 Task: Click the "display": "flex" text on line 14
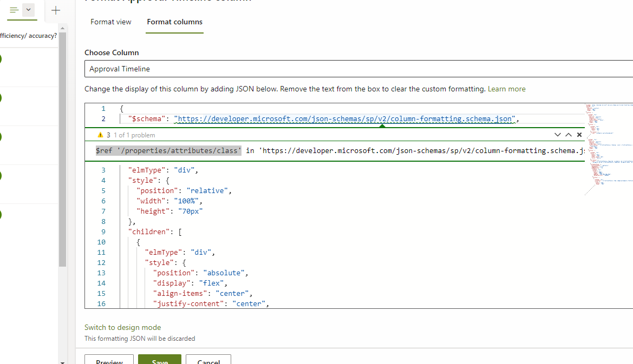point(190,283)
